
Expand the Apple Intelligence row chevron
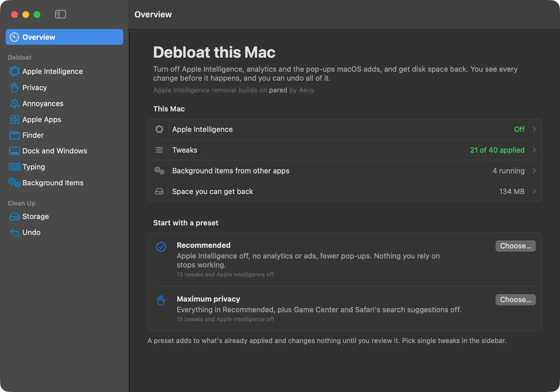[534, 129]
